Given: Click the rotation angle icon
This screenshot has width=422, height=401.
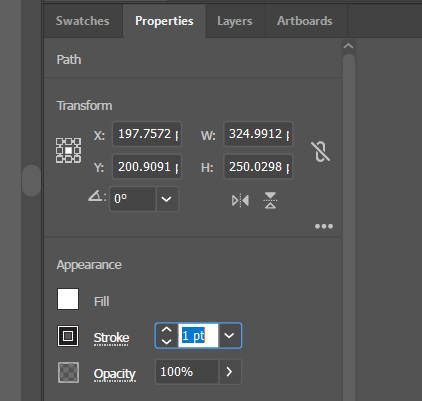Looking at the screenshot, I should click(x=96, y=195).
